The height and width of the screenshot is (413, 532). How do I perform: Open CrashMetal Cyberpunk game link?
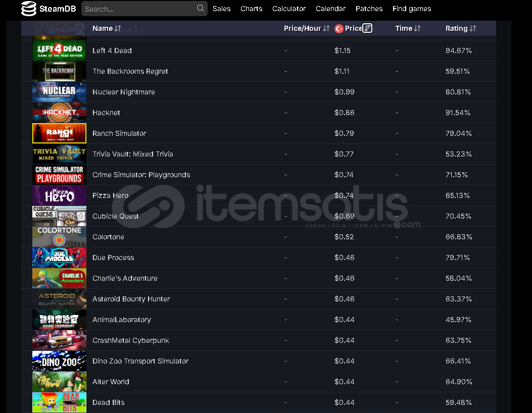pos(131,340)
